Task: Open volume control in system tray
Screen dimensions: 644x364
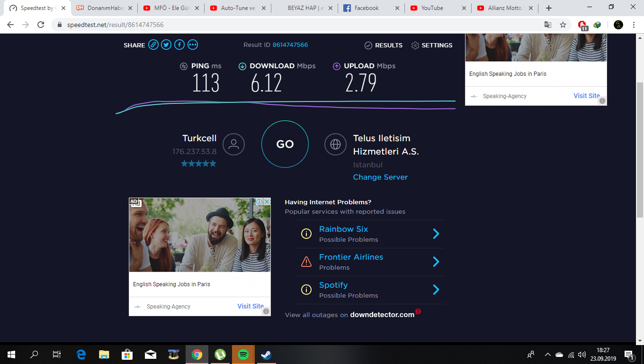Action: click(582, 355)
